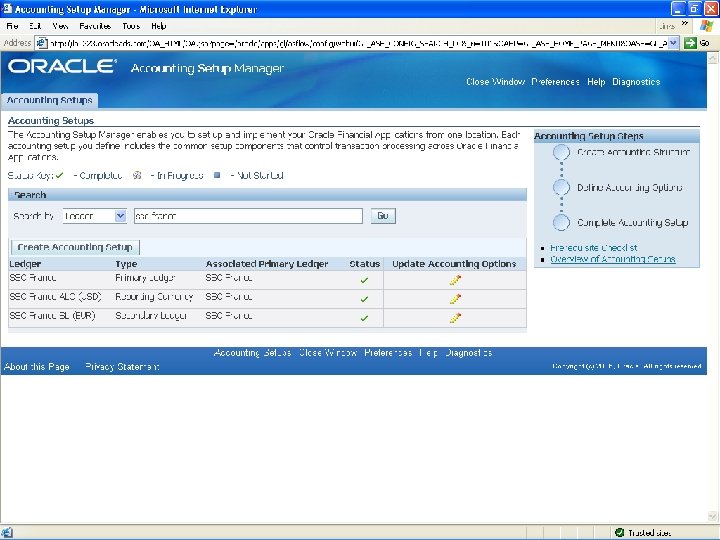The height and width of the screenshot is (540, 720).
Task: Click Secondary Ledger type cell
Action: tap(151, 315)
